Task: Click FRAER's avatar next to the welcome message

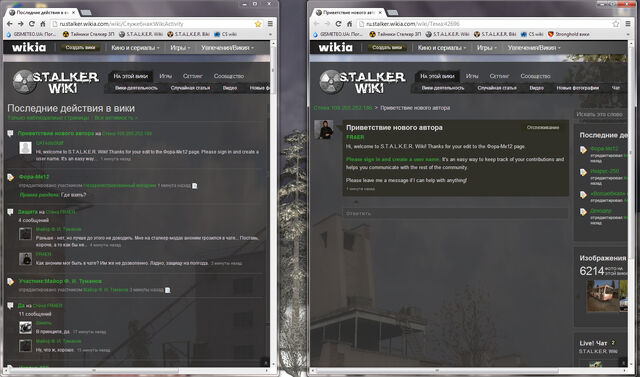Action: pos(324,130)
